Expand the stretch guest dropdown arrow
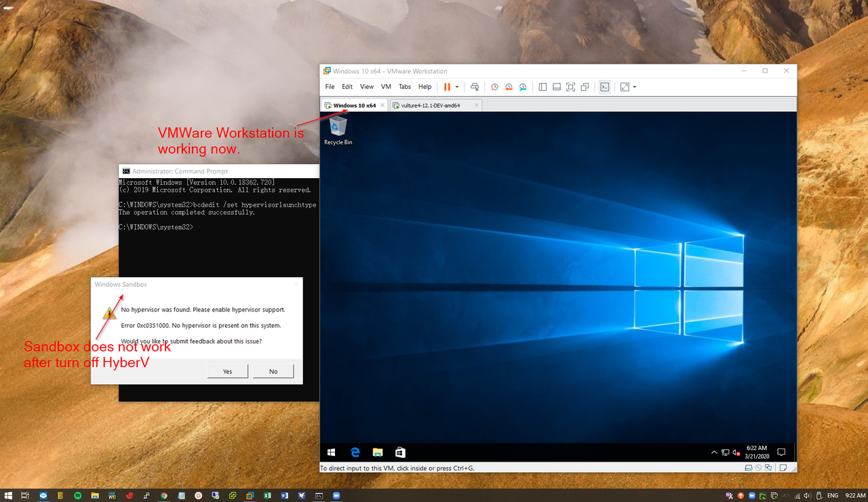This screenshot has height=502, width=868. point(634,87)
